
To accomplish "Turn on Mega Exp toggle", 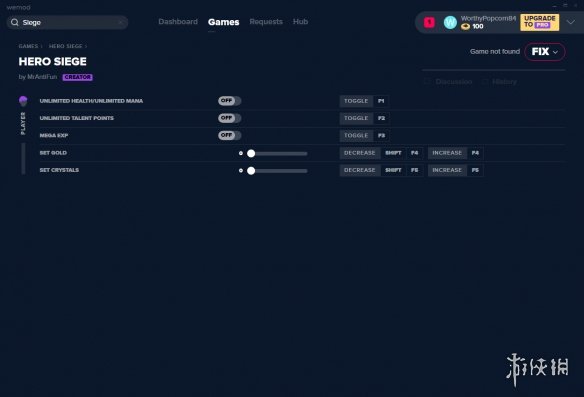I will [x=229, y=135].
